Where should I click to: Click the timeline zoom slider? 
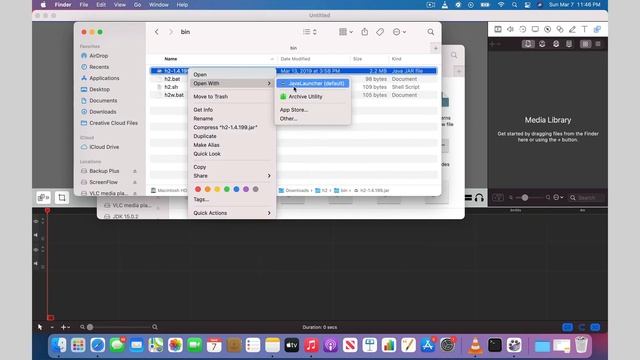(118, 327)
